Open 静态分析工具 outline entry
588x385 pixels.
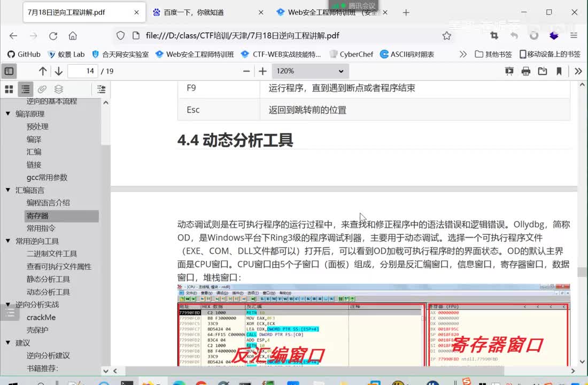click(x=48, y=279)
